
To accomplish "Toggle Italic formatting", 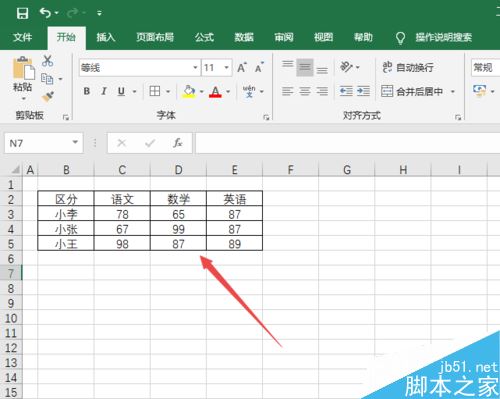I will (104, 91).
